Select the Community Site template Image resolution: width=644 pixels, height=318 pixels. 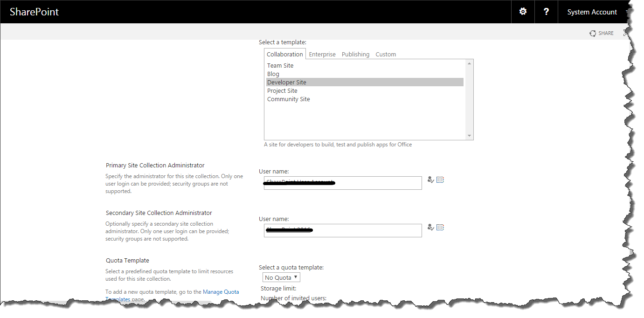tap(365, 99)
